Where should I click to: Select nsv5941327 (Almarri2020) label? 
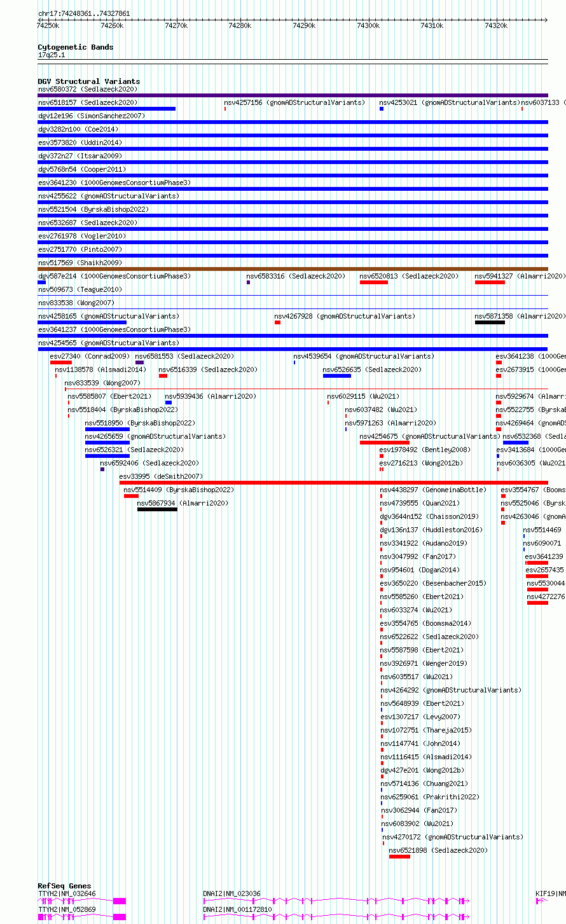point(520,277)
